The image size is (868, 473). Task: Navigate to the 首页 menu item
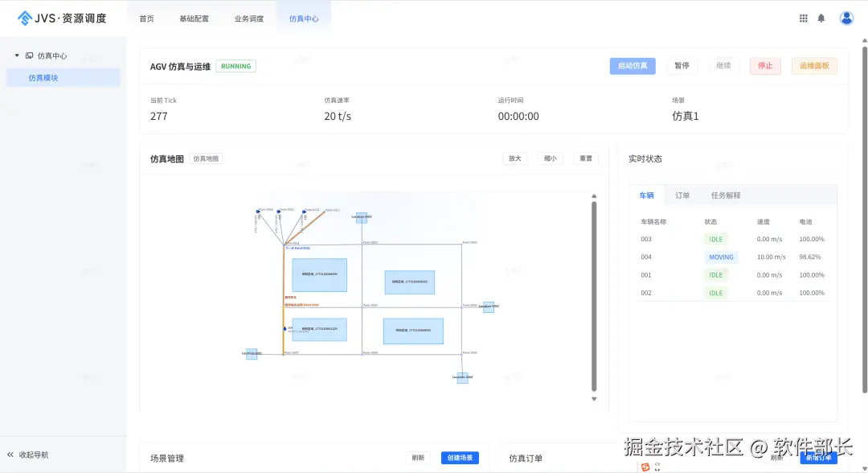[x=146, y=17]
